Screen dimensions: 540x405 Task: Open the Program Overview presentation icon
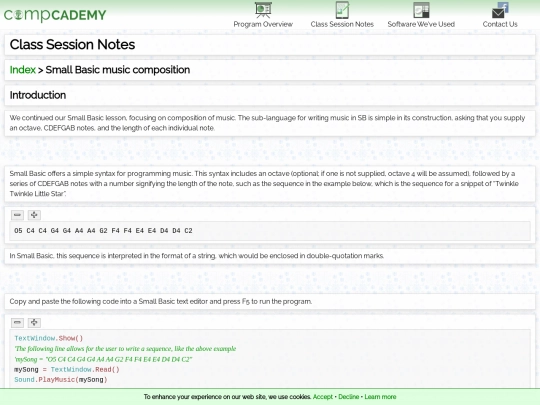coord(263,10)
